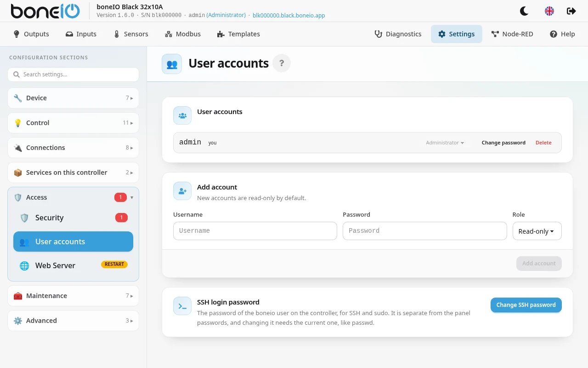Focus the Username input field
This screenshot has width=588, height=368.
(x=255, y=231)
